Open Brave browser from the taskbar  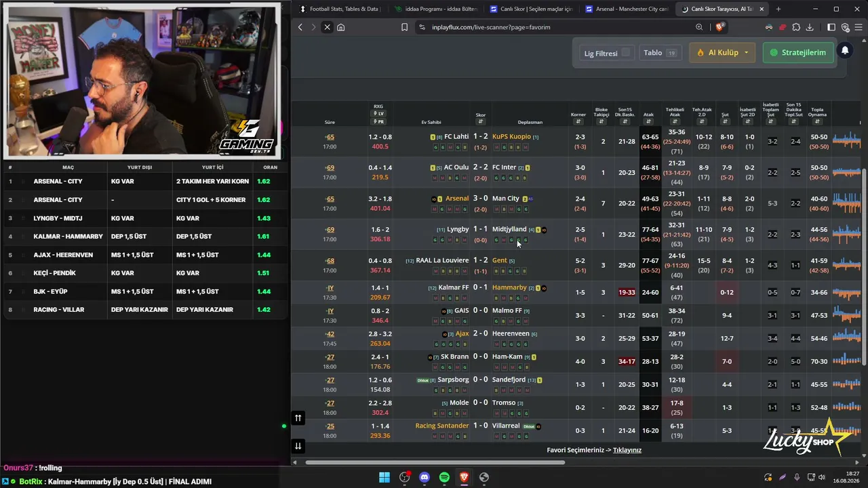(x=464, y=477)
